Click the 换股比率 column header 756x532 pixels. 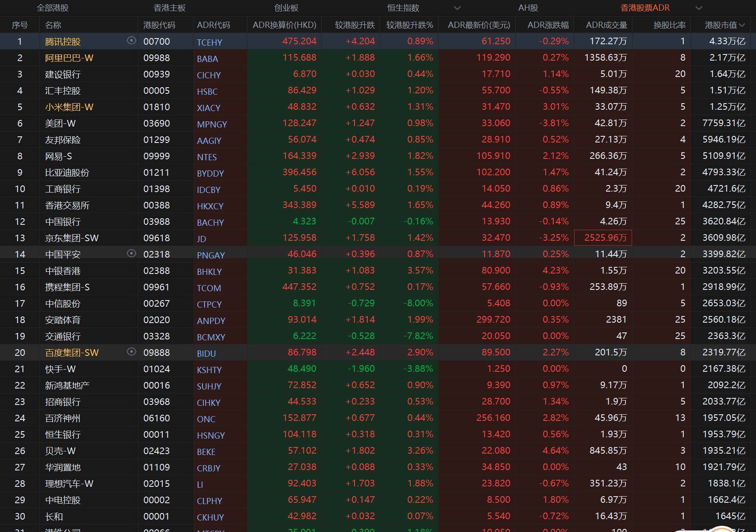coord(669,25)
